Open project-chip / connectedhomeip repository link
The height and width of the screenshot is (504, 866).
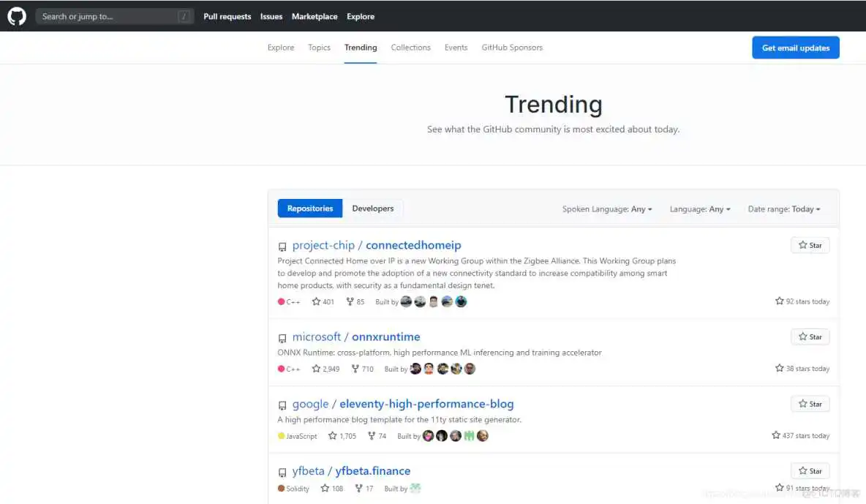(377, 245)
